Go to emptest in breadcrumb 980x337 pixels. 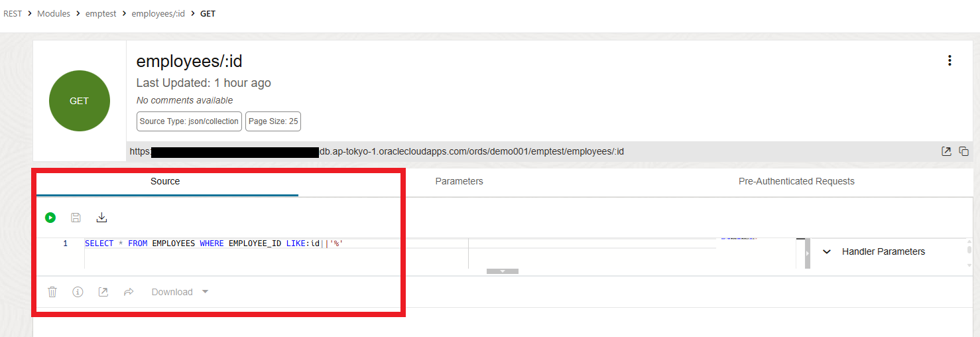click(x=101, y=13)
